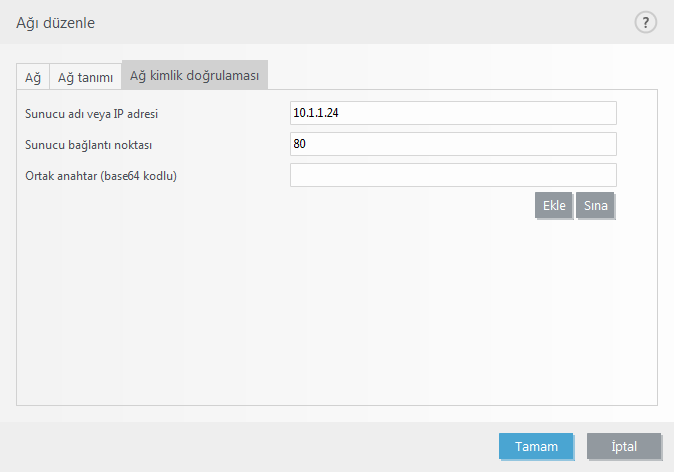Click the help question mark icon
The height and width of the screenshot is (472, 674).
pyautogui.click(x=645, y=22)
